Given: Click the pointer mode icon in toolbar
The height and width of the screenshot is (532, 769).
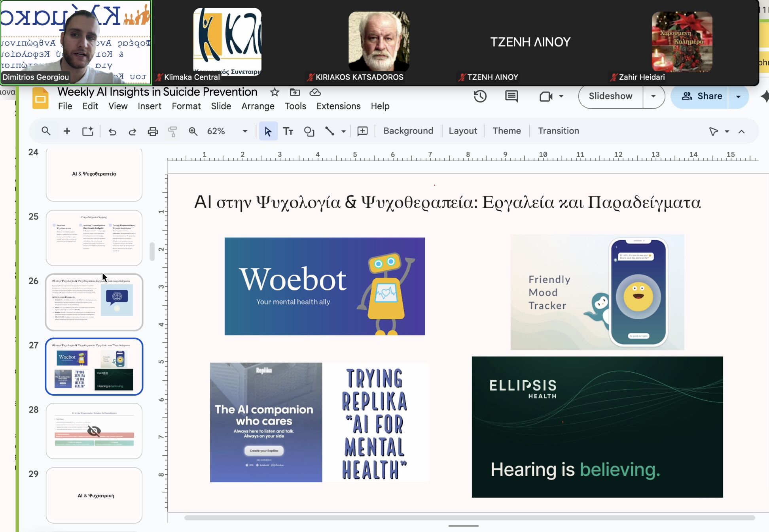Looking at the screenshot, I should (x=714, y=131).
